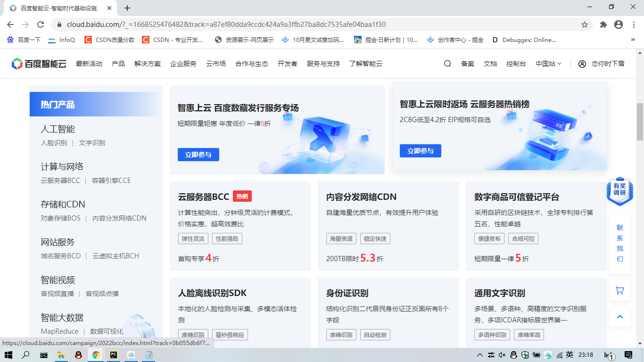The image size is (644, 362).
Task: Click the browser reload icon
Action: click(41, 25)
